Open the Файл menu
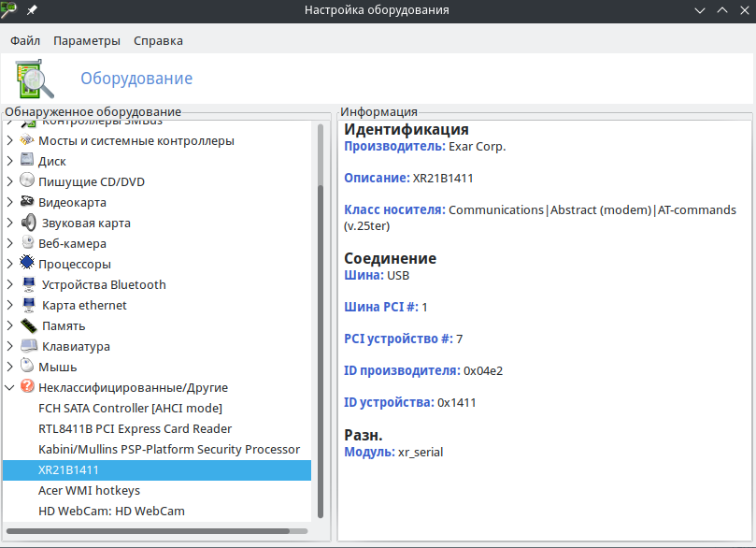Screen dimensions: 756x548 click(25, 40)
